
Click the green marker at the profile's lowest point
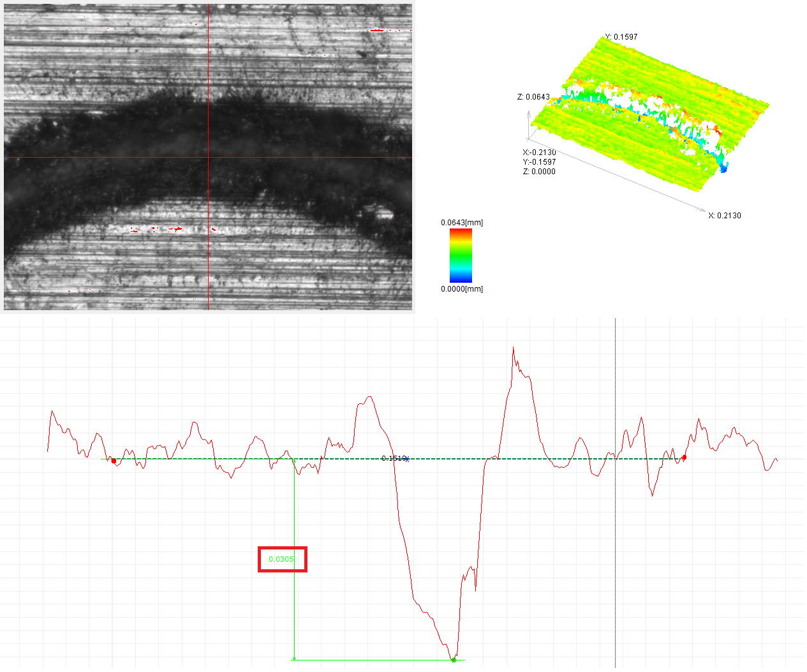coord(454,660)
